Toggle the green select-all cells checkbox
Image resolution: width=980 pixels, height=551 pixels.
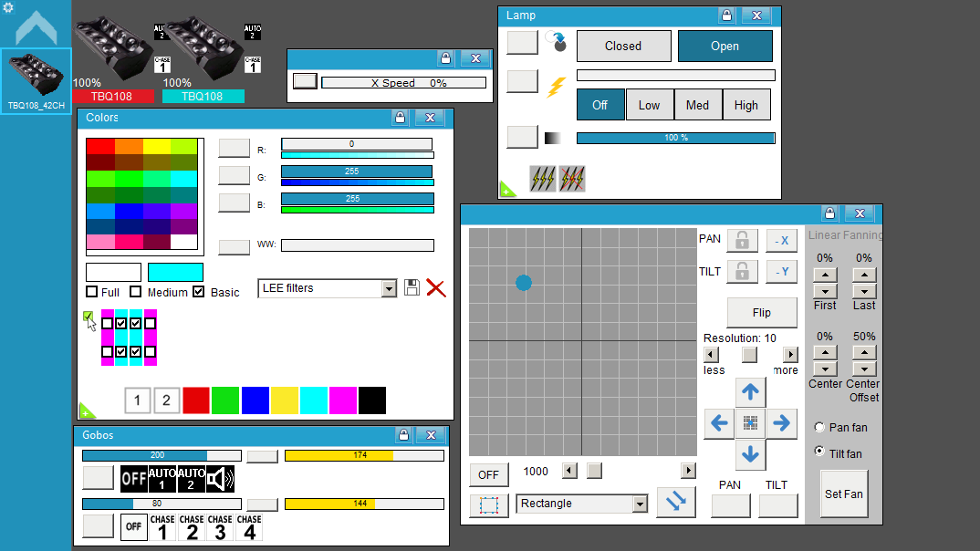(89, 317)
